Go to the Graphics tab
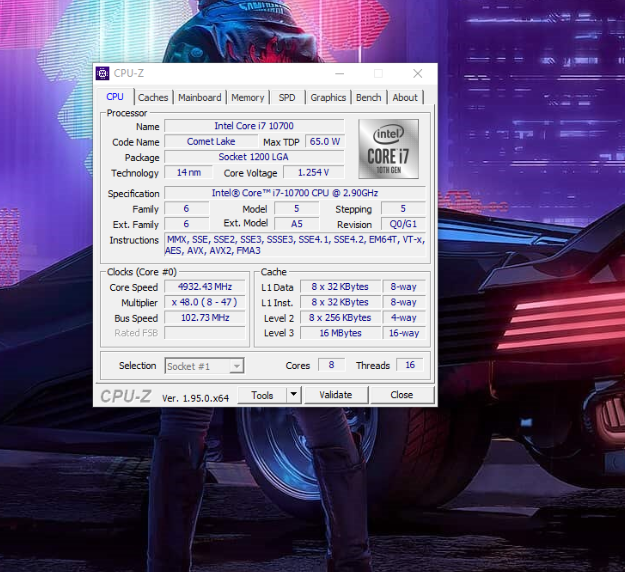 point(328,98)
